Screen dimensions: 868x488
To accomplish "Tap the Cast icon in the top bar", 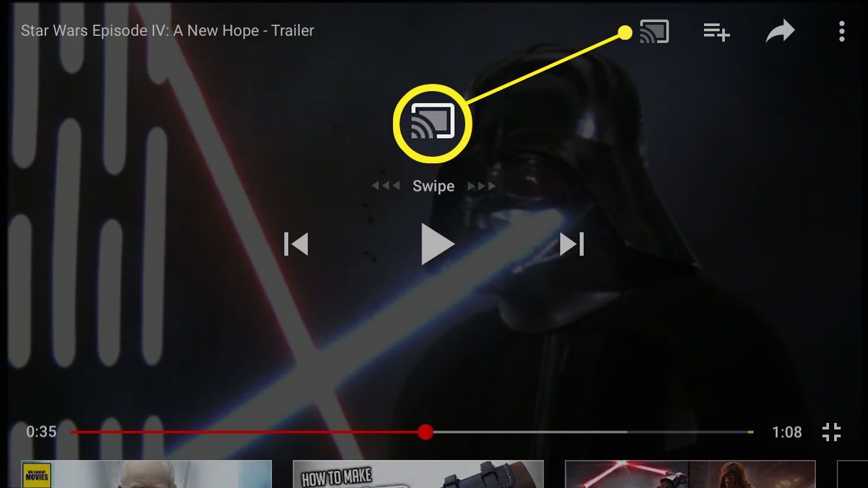I will (654, 31).
